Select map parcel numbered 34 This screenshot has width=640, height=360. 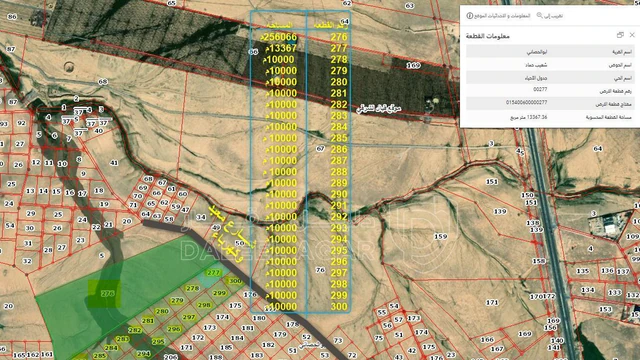click(200, 217)
